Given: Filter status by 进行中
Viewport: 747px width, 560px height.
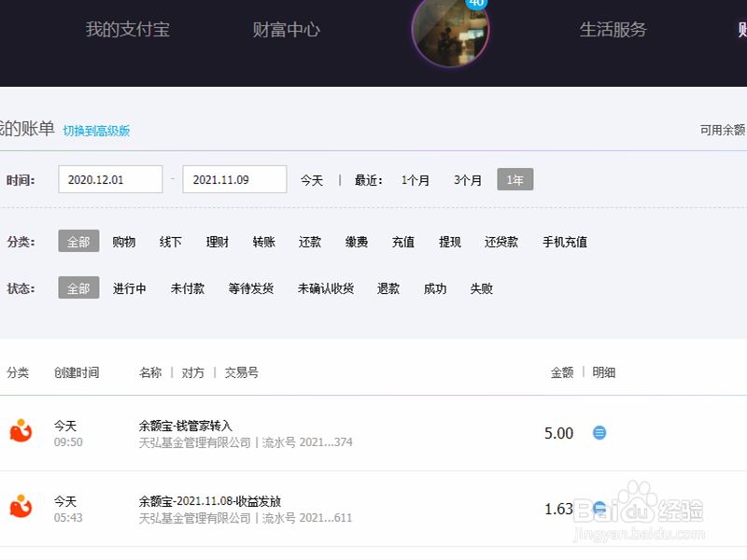Looking at the screenshot, I should pyautogui.click(x=129, y=288).
